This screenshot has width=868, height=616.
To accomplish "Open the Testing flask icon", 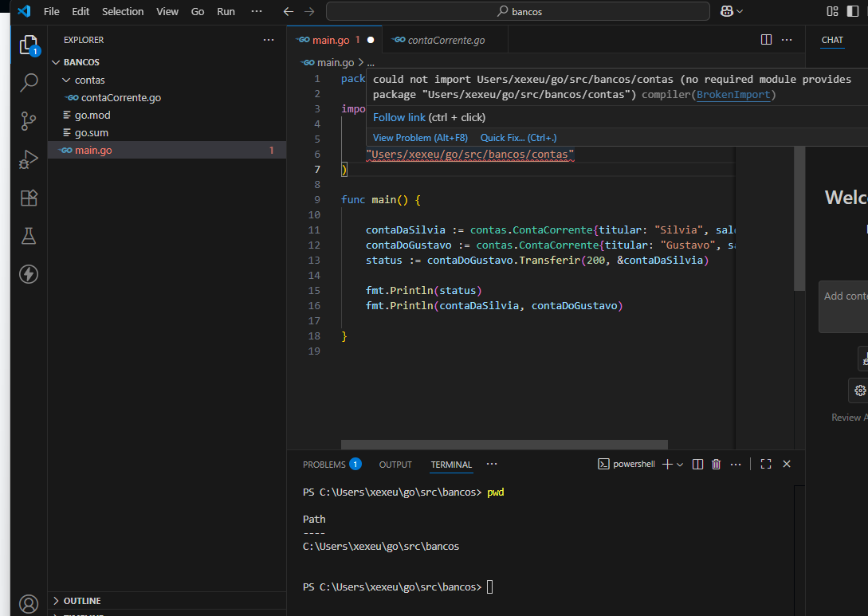I will pyautogui.click(x=28, y=236).
